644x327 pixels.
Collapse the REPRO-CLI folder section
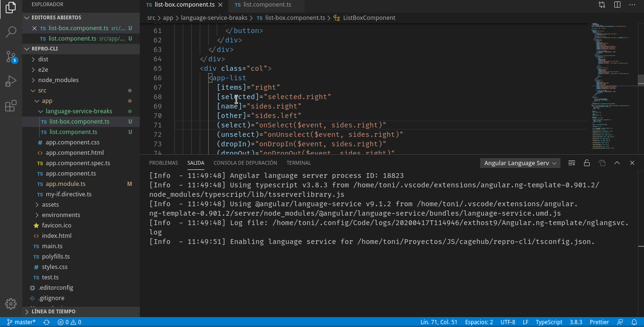(x=81, y=49)
